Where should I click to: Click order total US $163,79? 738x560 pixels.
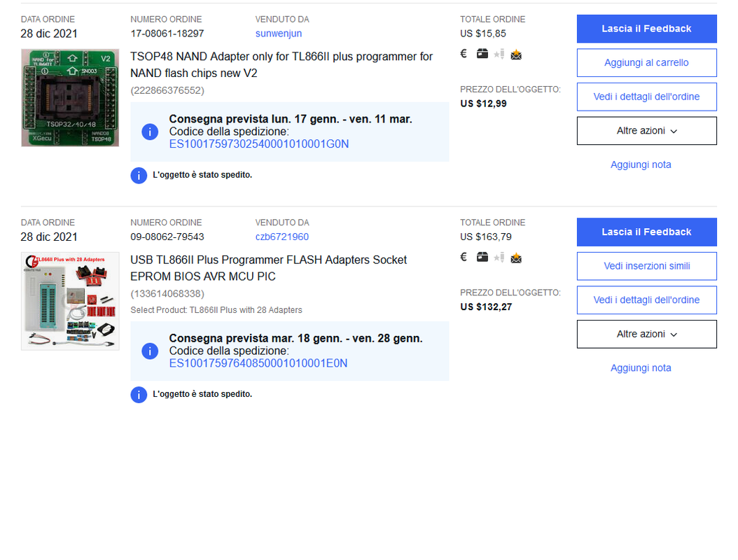point(486,237)
